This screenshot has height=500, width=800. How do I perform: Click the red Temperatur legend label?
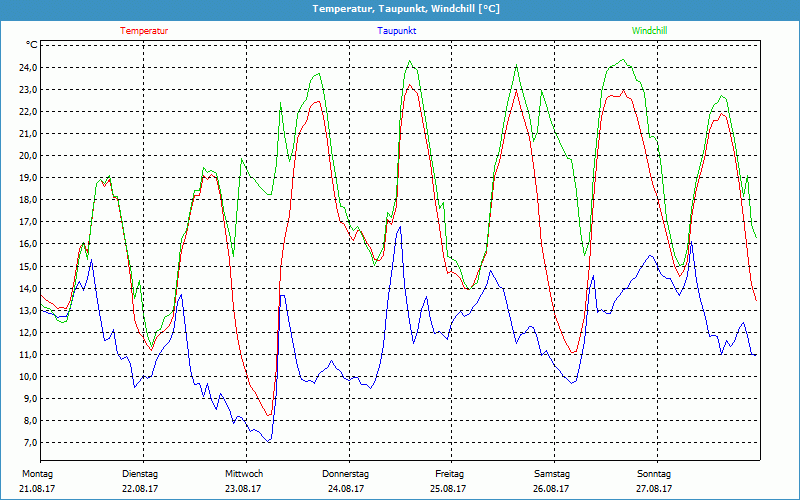pos(144,31)
